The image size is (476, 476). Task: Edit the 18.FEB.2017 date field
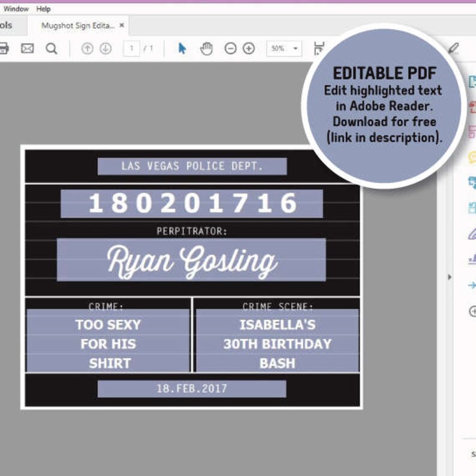192,389
